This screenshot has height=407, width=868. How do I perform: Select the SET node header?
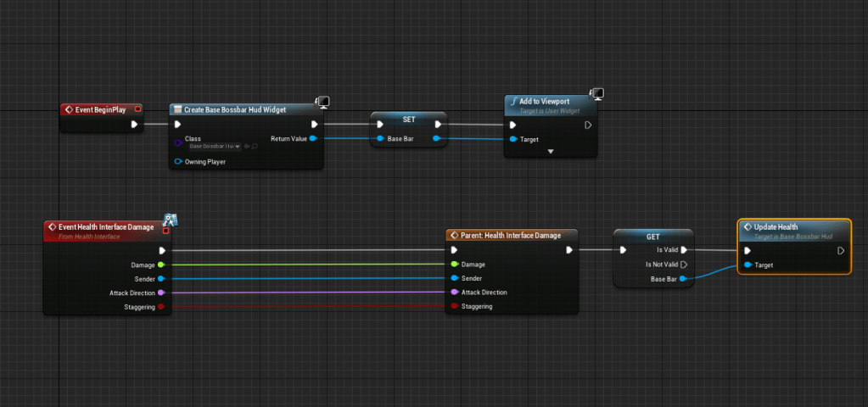point(408,120)
